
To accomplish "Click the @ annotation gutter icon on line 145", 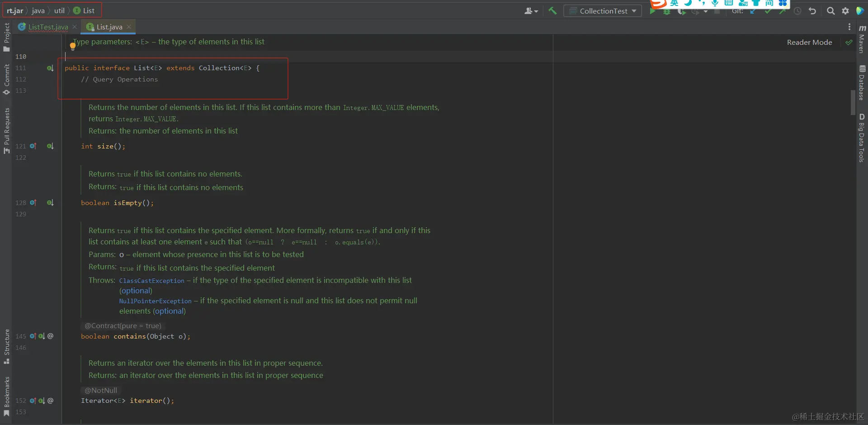I will pyautogui.click(x=50, y=336).
